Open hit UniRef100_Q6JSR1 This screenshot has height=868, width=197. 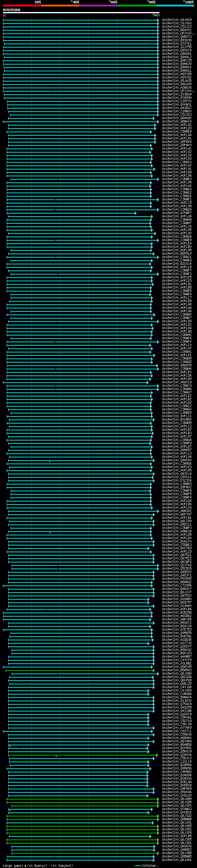pyautogui.click(x=177, y=842)
